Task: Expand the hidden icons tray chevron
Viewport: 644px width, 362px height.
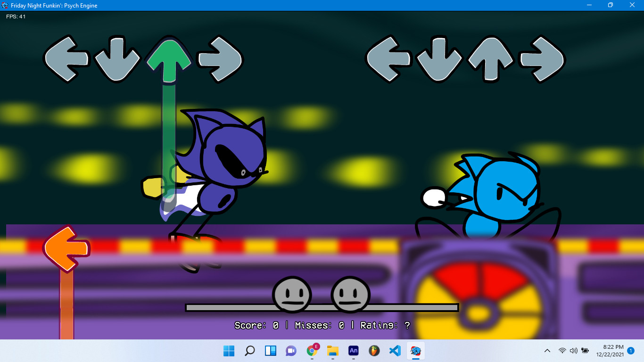Action: pos(547,351)
